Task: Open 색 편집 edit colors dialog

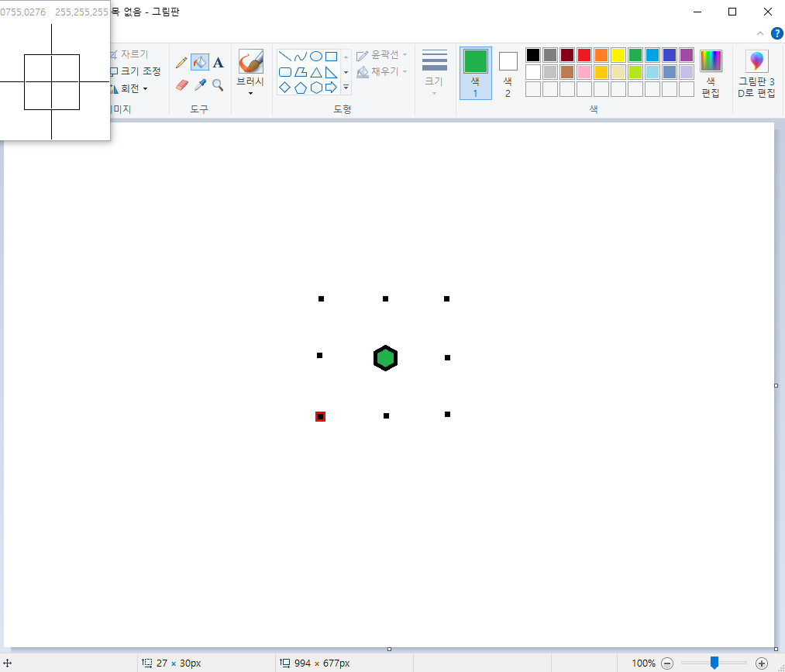Action: [x=710, y=73]
